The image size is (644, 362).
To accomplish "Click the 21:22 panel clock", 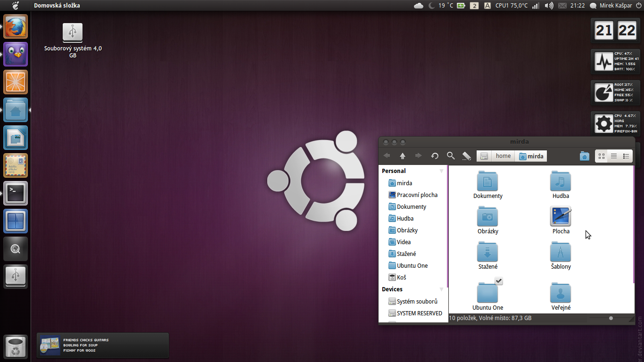I will (x=578, y=6).
